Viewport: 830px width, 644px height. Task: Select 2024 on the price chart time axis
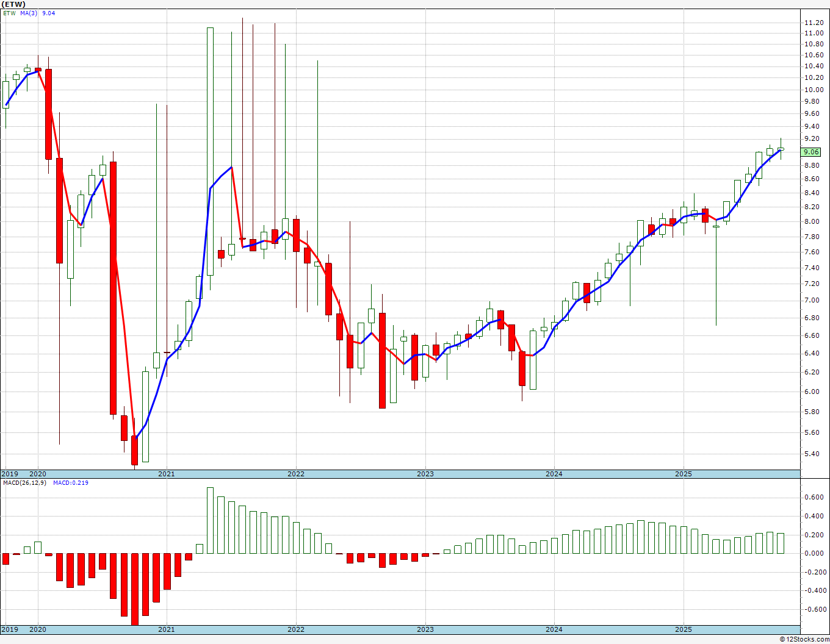point(554,474)
